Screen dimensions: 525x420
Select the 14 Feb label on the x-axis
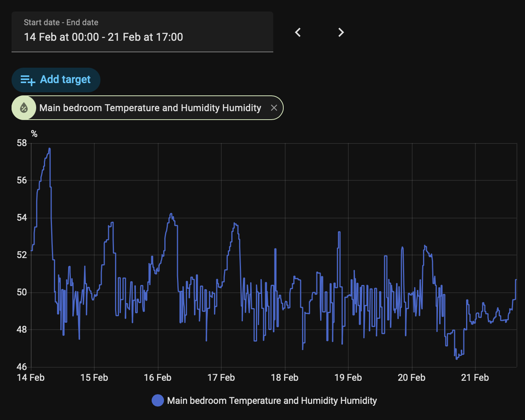point(31,377)
